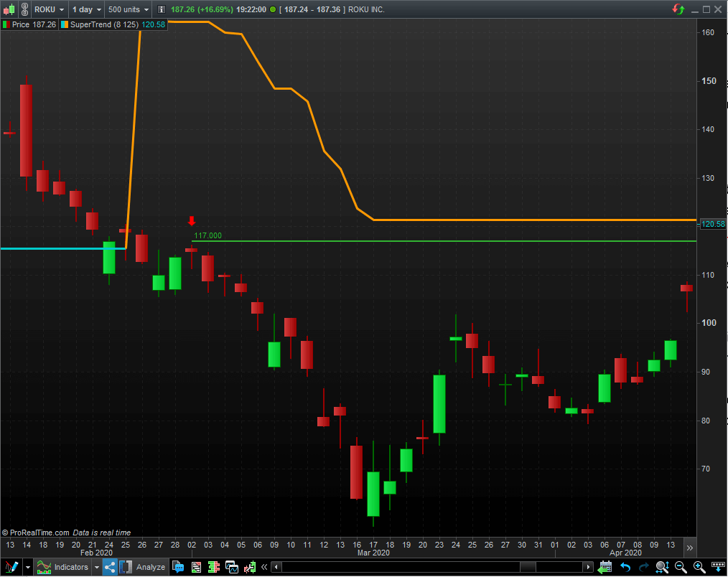Click the toolbar options download icon
Image resolution: width=728 pixels, height=577 pixels.
pos(718,567)
